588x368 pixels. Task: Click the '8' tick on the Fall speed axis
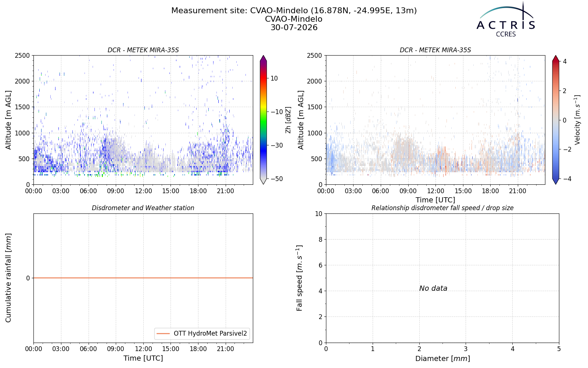click(320, 240)
